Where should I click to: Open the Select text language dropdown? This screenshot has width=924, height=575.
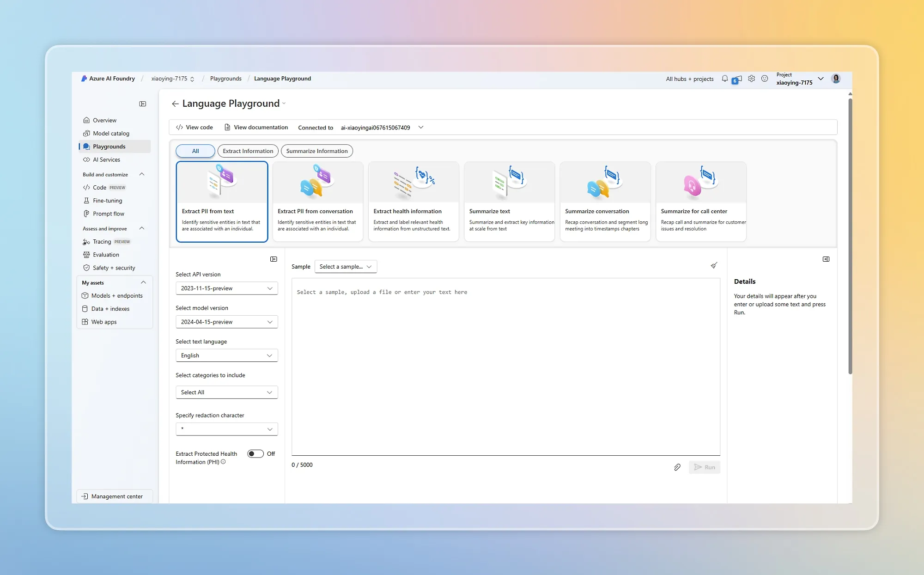tap(226, 355)
